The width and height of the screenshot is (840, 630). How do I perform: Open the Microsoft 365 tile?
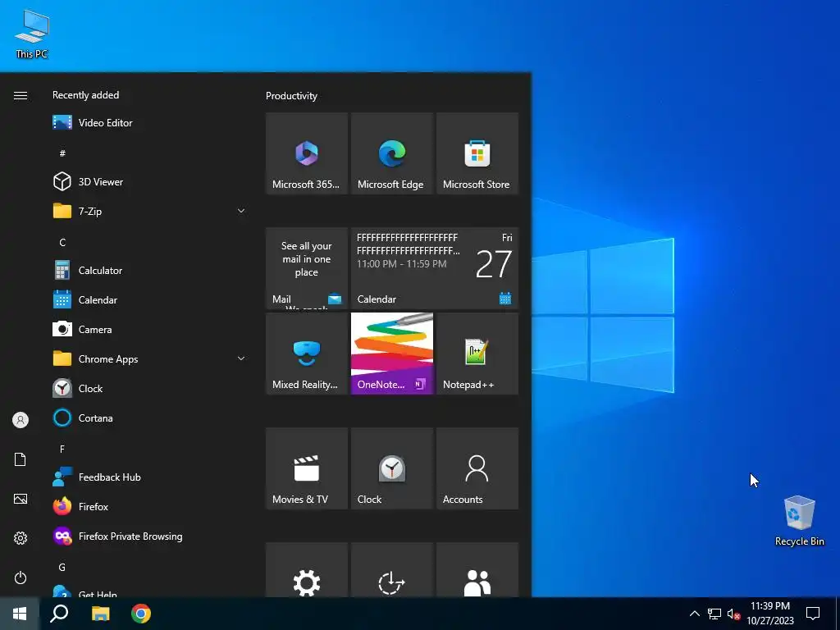click(307, 153)
